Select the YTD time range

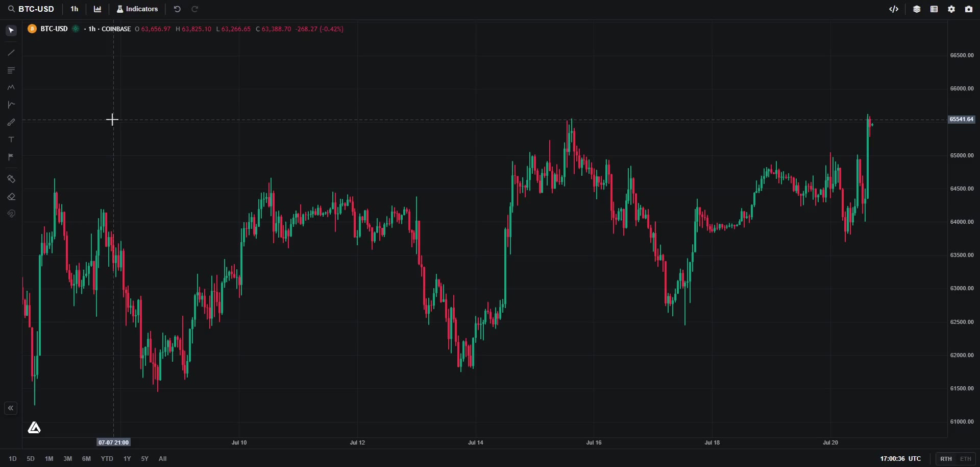[107, 459]
